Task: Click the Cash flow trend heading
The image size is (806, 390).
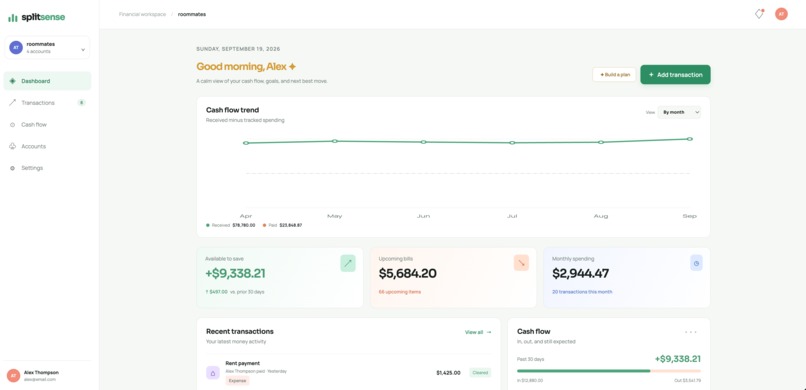Action: (x=232, y=110)
